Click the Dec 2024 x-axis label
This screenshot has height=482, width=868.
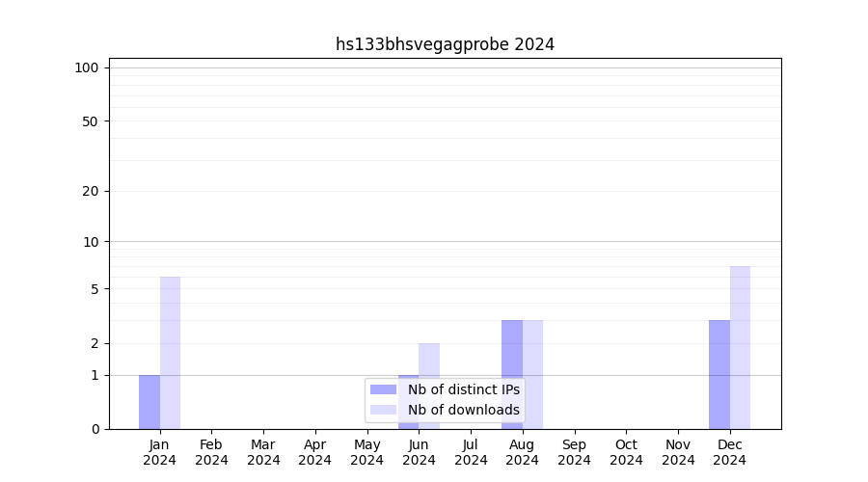(x=730, y=452)
